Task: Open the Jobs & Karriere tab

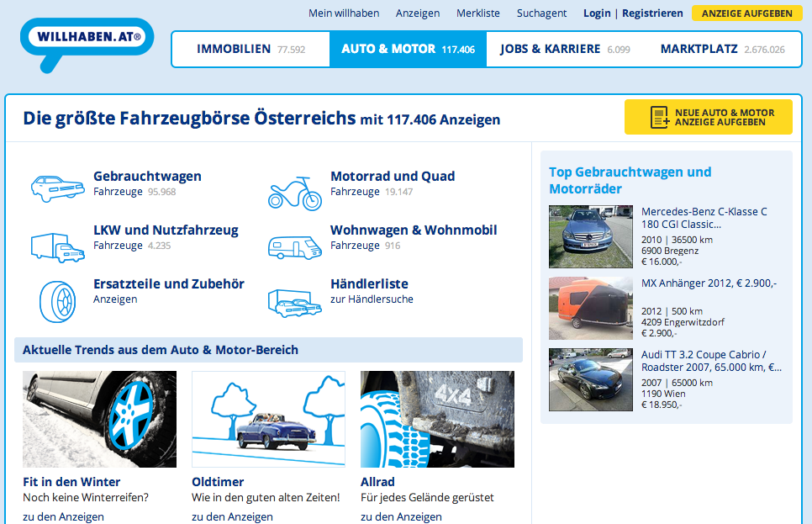Action: (x=565, y=50)
